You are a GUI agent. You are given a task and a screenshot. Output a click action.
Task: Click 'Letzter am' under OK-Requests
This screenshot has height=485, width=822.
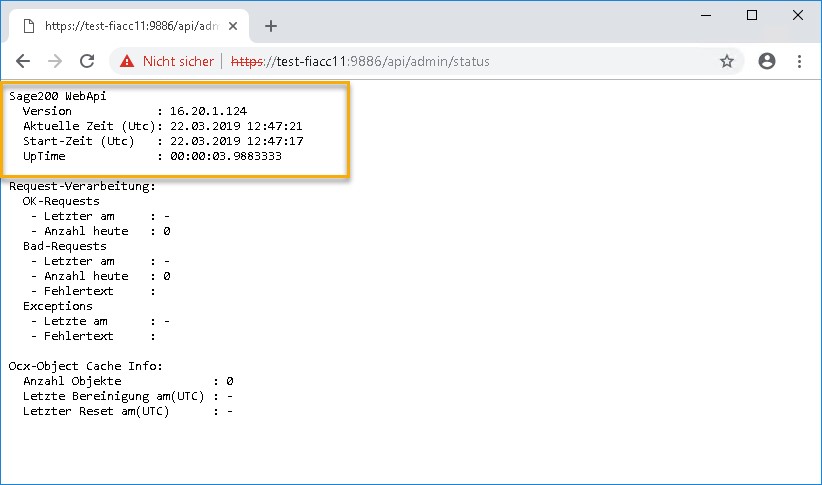click(79, 217)
